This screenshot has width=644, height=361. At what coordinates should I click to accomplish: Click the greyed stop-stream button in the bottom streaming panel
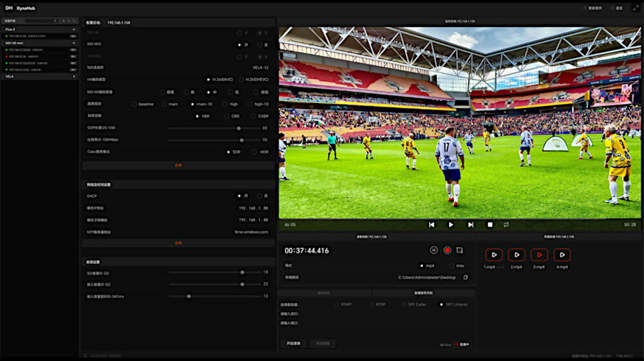click(323, 344)
